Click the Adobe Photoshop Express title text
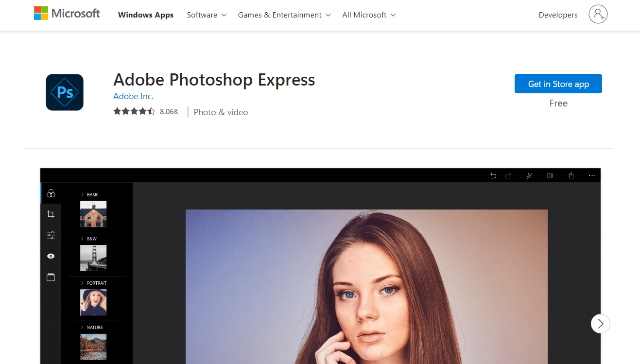The width and height of the screenshot is (640, 364). pos(214,80)
